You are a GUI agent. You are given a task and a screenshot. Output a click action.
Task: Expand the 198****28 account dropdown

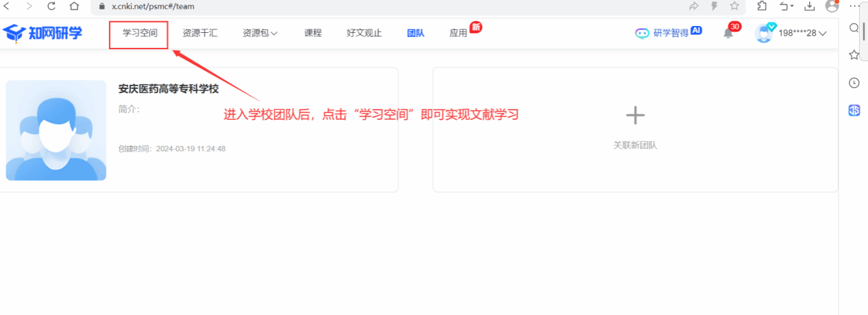point(801,33)
